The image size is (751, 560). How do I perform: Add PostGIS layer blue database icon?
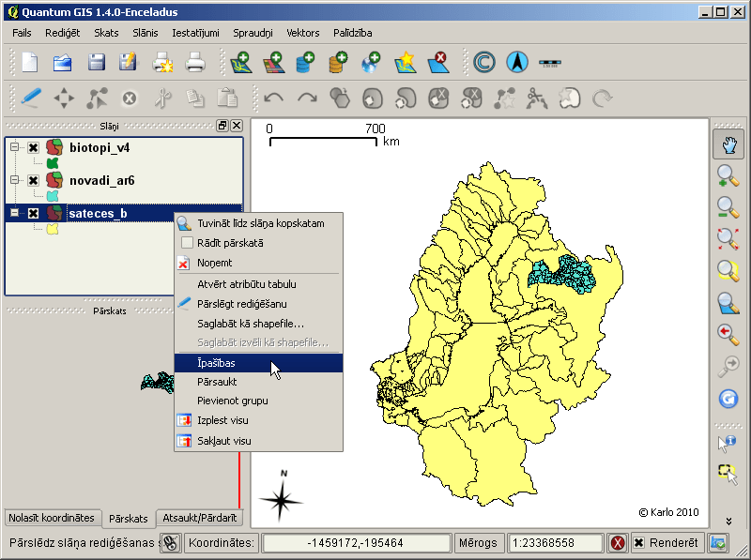coord(305,62)
